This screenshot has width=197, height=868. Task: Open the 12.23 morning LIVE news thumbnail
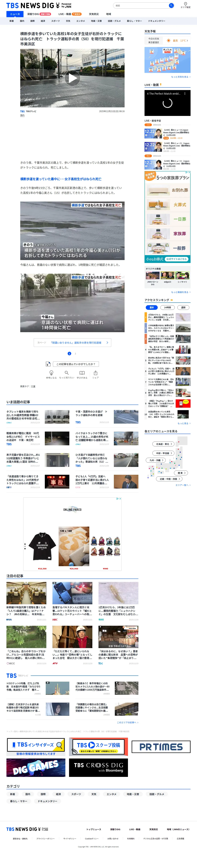[x=153, y=164]
